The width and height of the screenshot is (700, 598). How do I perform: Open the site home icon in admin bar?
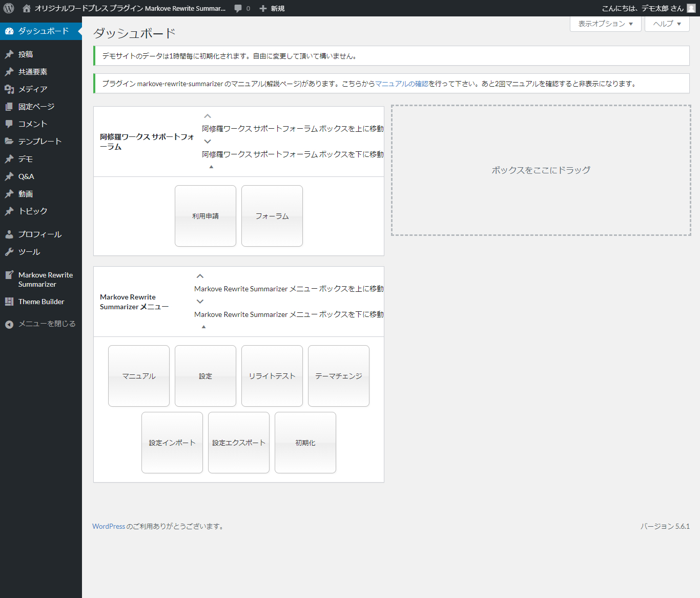coord(27,8)
